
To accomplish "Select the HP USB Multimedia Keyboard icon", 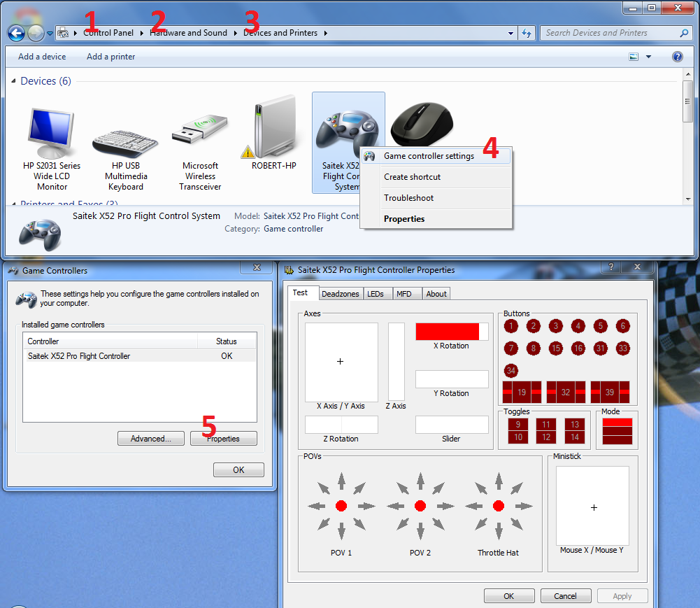I will click(125, 144).
